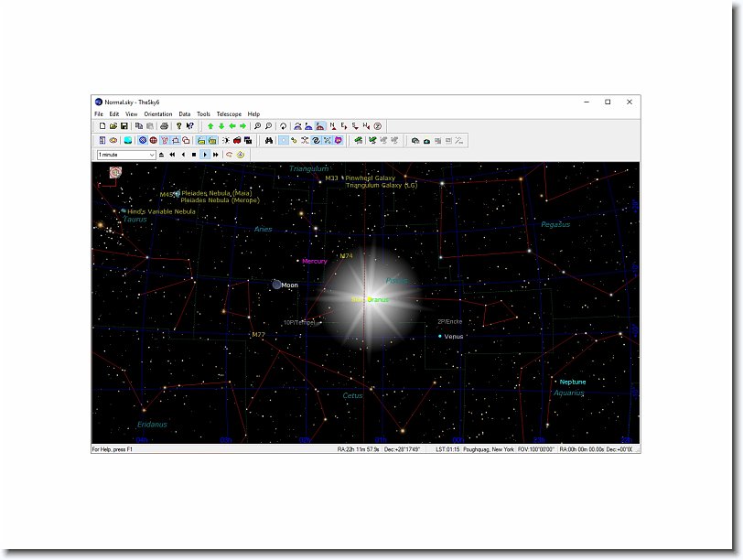This screenshot has width=743, height=560.
Task: Toggle the first yellow labels button
Action: point(201,140)
